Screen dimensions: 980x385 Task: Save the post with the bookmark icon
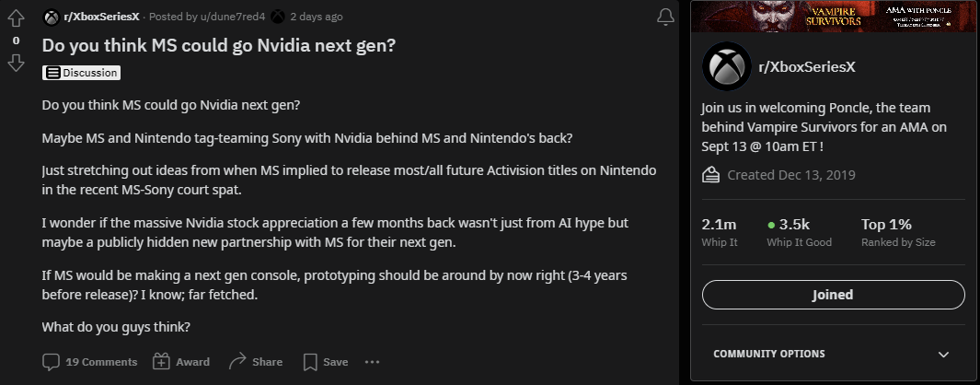pos(310,362)
